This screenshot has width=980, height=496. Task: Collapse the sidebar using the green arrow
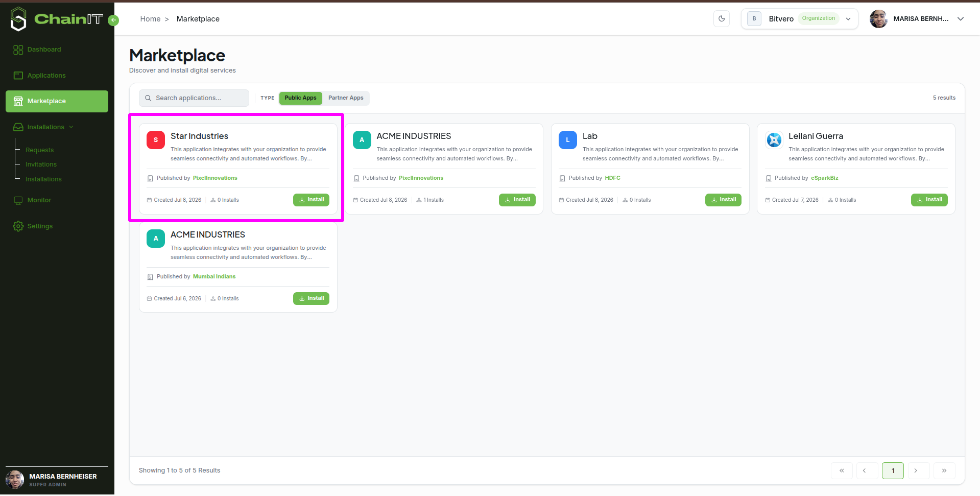click(114, 20)
